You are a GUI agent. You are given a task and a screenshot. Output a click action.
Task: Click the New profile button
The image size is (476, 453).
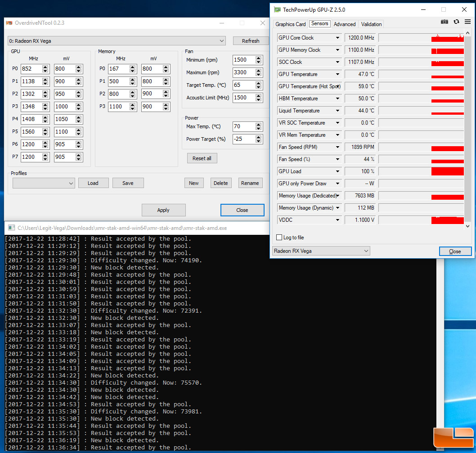193,183
